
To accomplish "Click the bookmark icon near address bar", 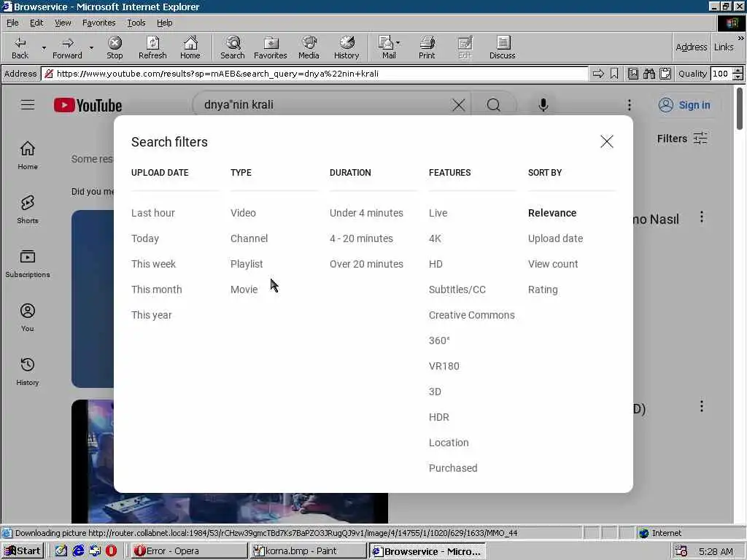I will [x=614, y=74].
